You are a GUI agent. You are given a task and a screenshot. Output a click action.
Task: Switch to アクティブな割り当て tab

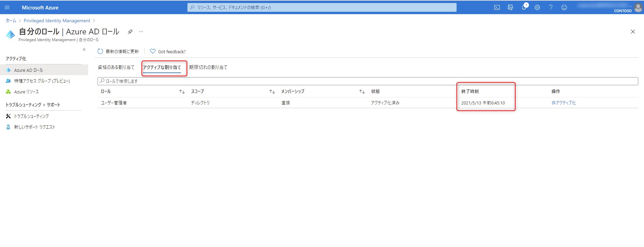pyautogui.click(x=162, y=67)
